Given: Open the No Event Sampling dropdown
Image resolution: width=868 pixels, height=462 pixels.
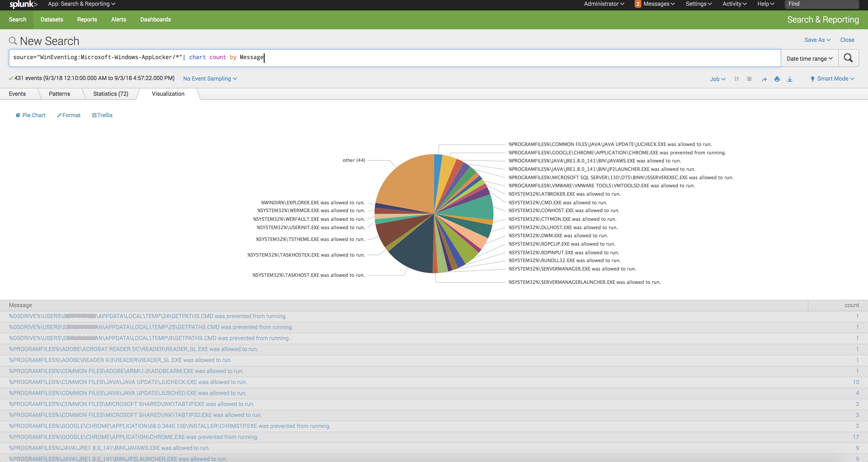Looking at the screenshot, I should tap(210, 78).
